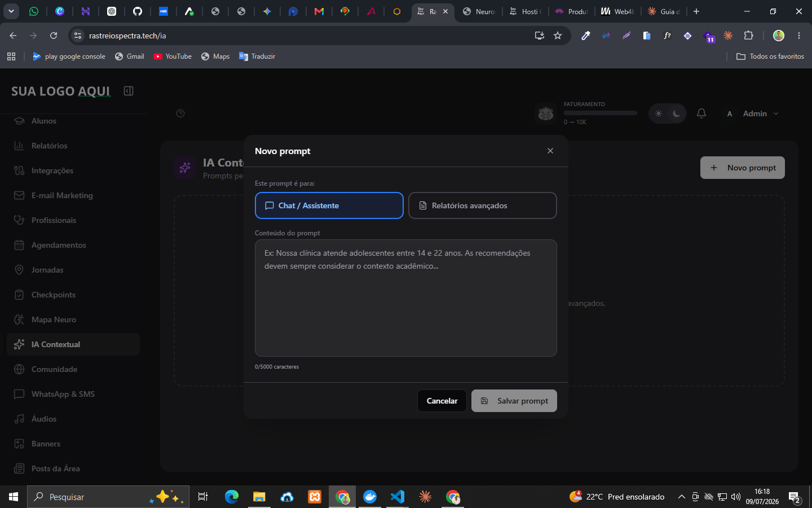Open Windows Start menu
This screenshot has height=508, width=812.
click(x=14, y=497)
